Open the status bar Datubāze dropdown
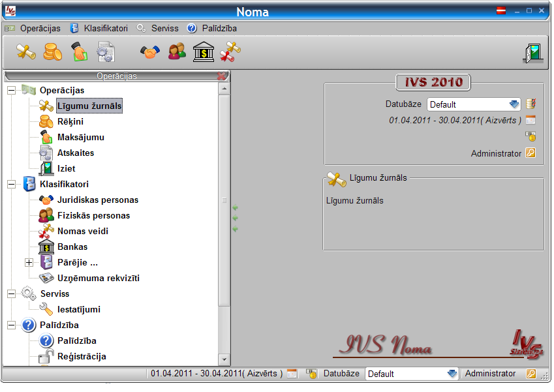554x392 pixels. 412,374
